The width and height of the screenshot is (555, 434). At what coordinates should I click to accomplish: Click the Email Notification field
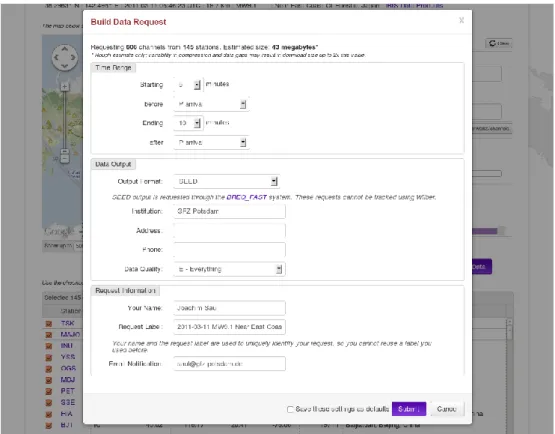(229, 364)
